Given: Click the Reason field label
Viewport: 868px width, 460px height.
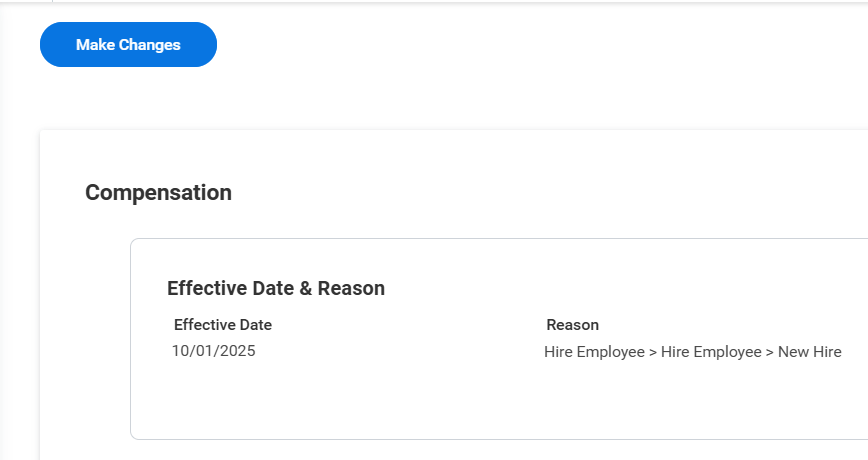Looking at the screenshot, I should pos(572,325).
